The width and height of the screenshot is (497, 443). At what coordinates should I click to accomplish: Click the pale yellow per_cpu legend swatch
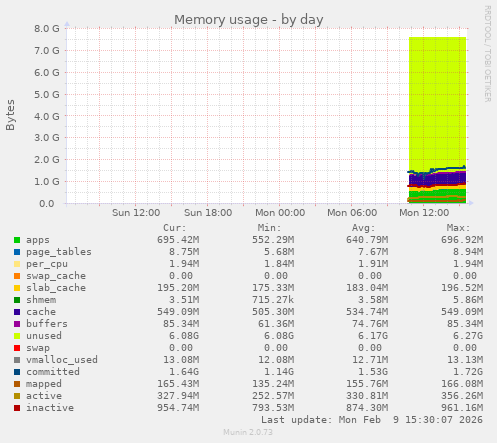pos(17,264)
